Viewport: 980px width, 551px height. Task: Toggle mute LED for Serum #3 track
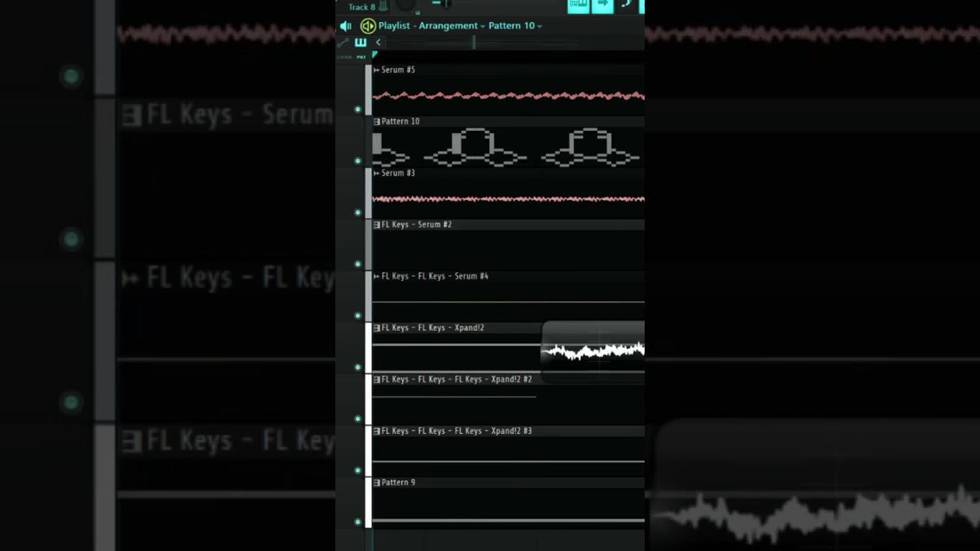point(358,213)
